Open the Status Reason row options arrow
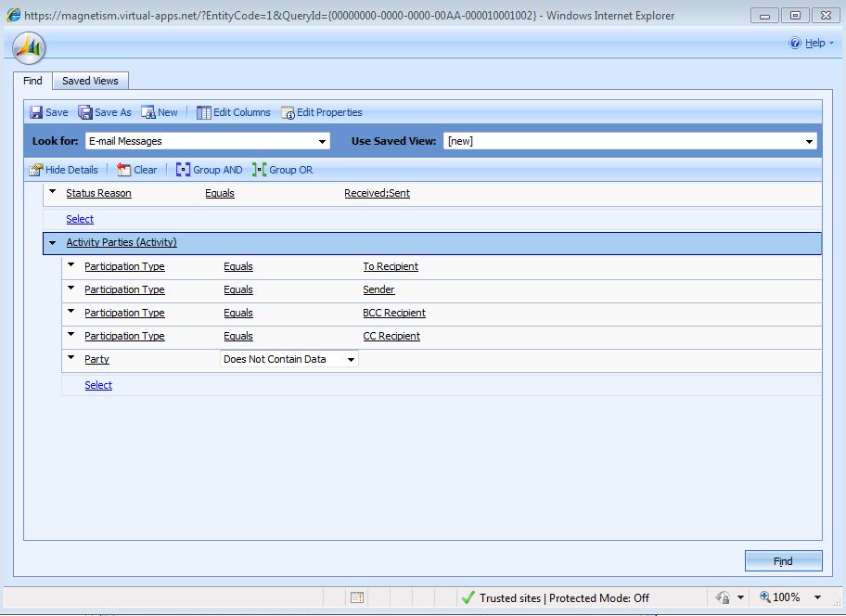The height and width of the screenshot is (616, 846). (x=53, y=193)
